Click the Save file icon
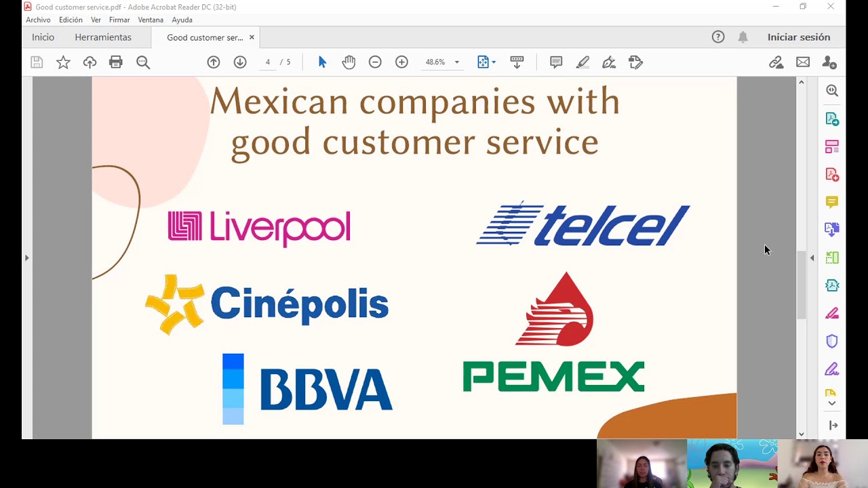Screen dimensions: 868x488 [37, 62]
